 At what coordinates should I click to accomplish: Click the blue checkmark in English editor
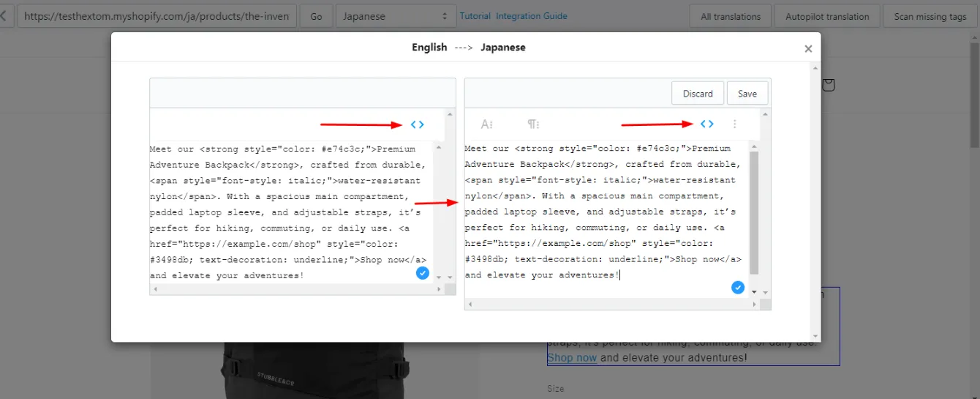tap(423, 273)
